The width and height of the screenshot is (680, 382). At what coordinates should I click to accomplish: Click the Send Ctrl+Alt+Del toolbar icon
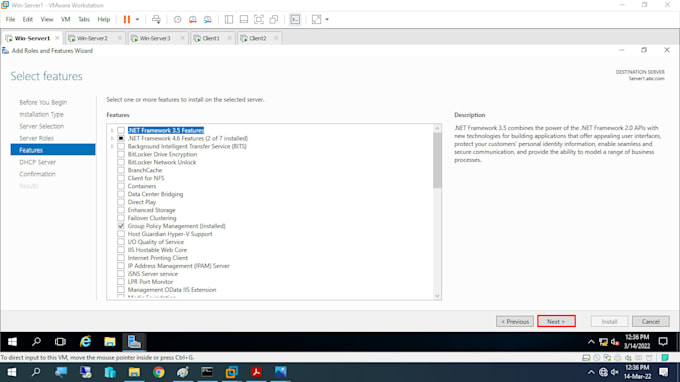point(156,20)
